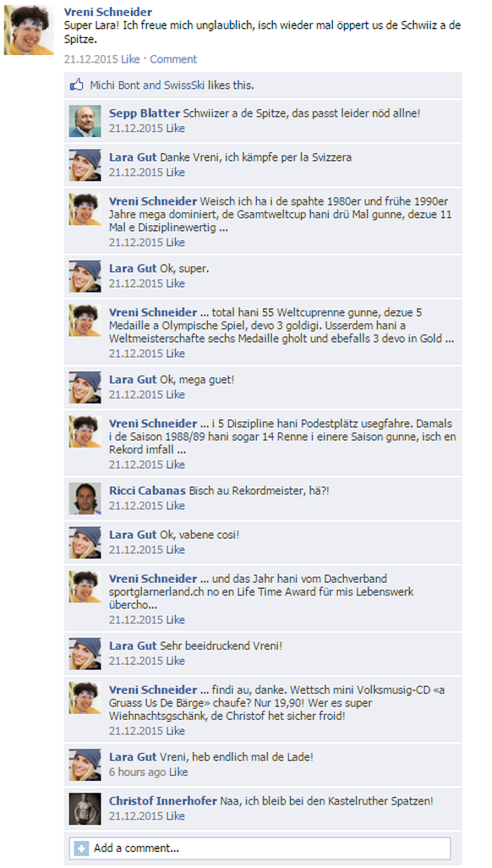Open Lara Gut's avatar on 'Danke Vreni' comment
This screenshot has height=868, width=492.
click(x=85, y=165)
